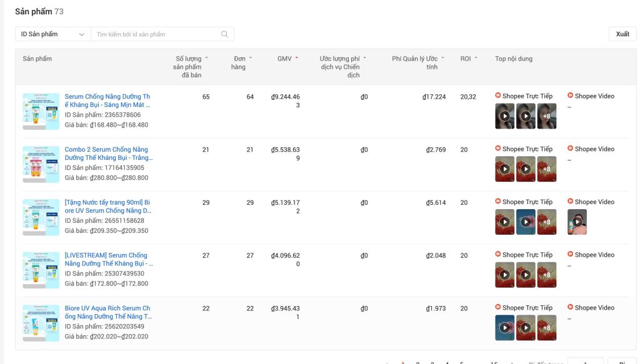Select the text "ID Sản phẩm: 25307439530"

[104, 273]
